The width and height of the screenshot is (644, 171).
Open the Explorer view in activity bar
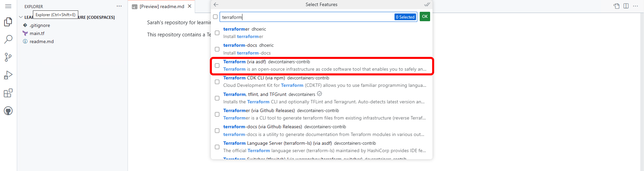coord(8,22)
